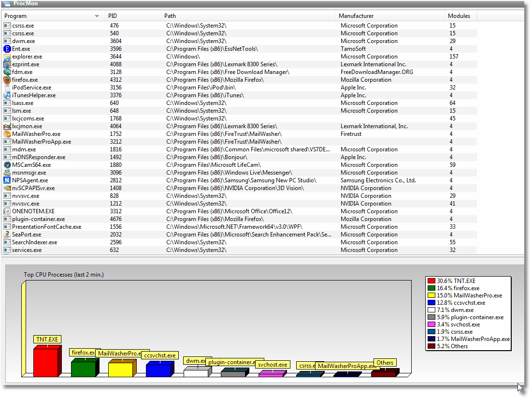Click the red TNT.EXE legend swatch
The image size is (532, 399).
pos(431,281)
